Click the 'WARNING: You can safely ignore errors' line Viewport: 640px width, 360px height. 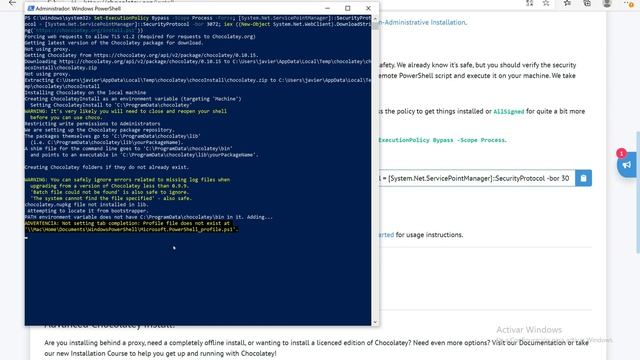click(127, 180)
